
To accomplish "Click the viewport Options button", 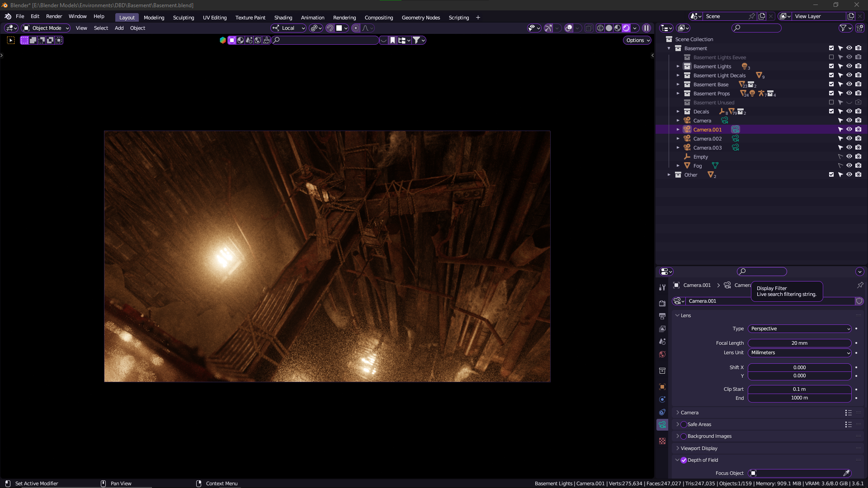I will coord(638,40).
